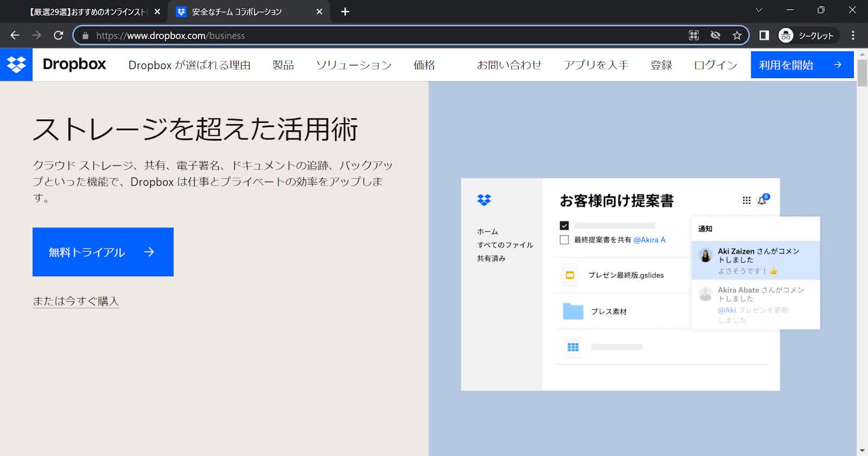The width and height of the screenshot is (868, 456).
Task: Click the 登録 link
Action: 661,65
